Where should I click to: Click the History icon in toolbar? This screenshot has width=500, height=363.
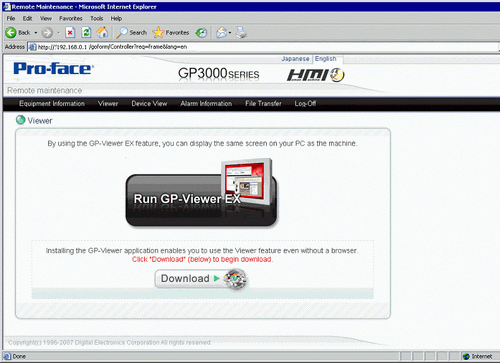click(x=201, y=33)
